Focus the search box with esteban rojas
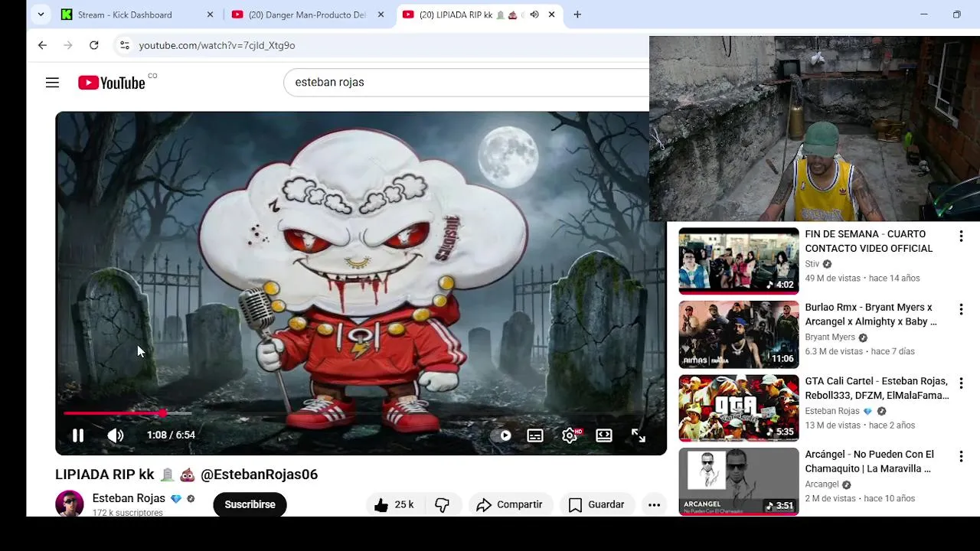 pos(466,82)
